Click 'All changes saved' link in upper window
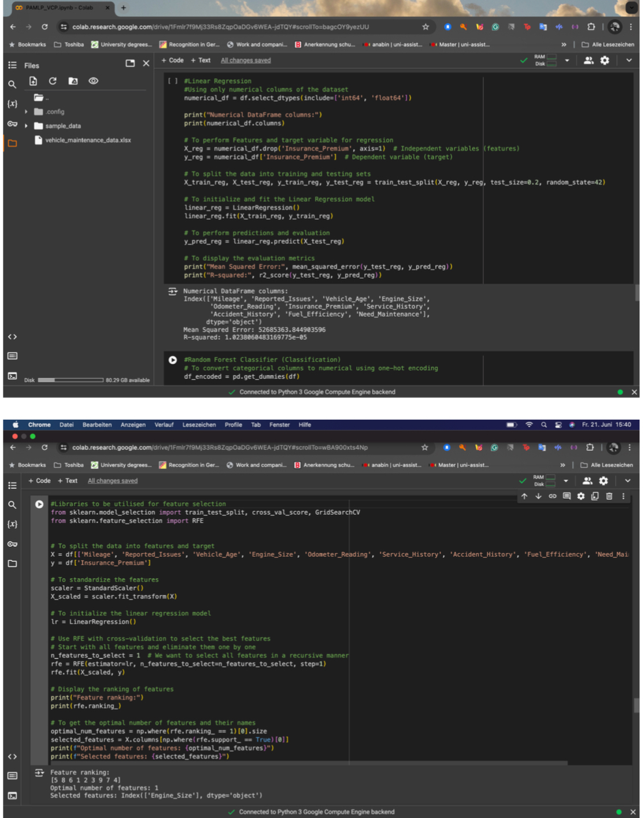This screenshot has height=818, width=644. pos(246,60)
